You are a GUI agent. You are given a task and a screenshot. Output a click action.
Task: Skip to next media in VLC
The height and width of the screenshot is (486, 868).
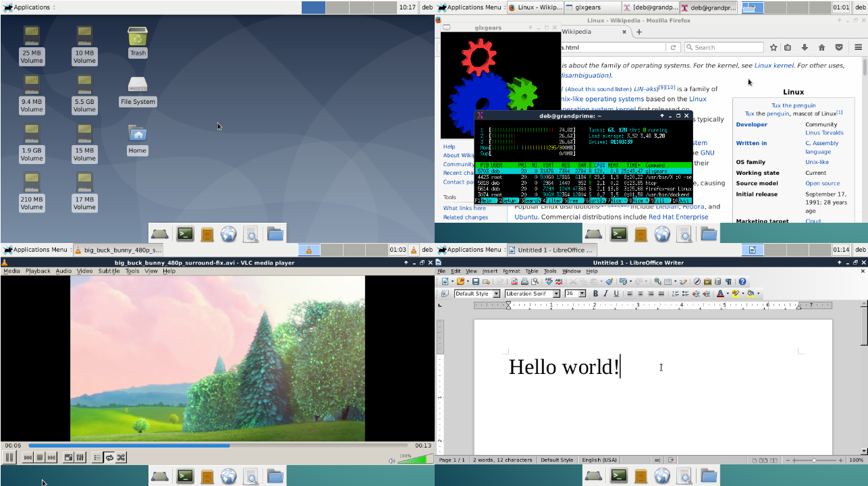tap(51, 457)
